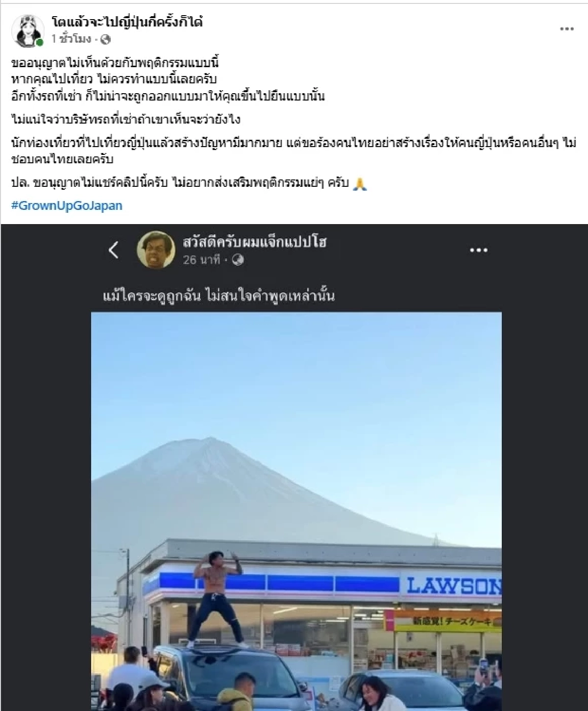Click the globe icon beside 26 นาที

point(238,259)
